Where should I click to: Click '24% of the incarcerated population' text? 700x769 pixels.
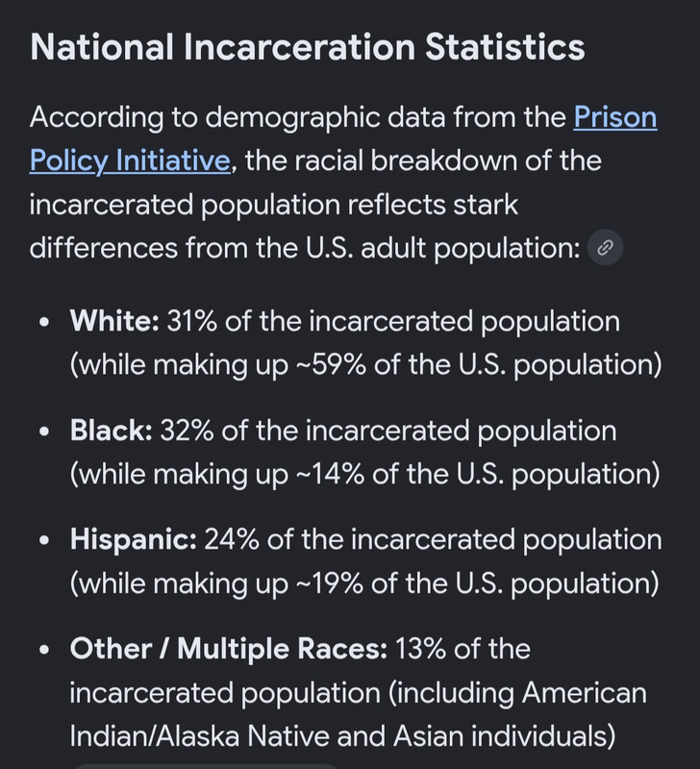tap(433, 540)
